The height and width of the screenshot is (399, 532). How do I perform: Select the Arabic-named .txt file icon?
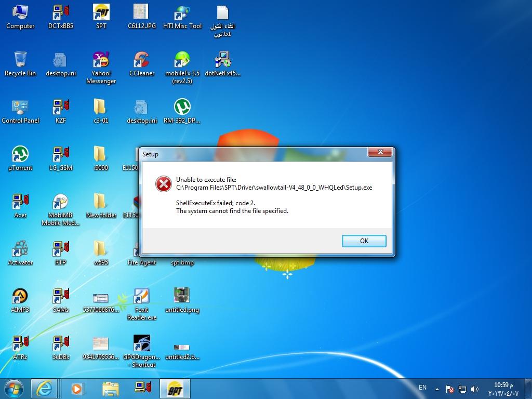(x=222, y=21)
